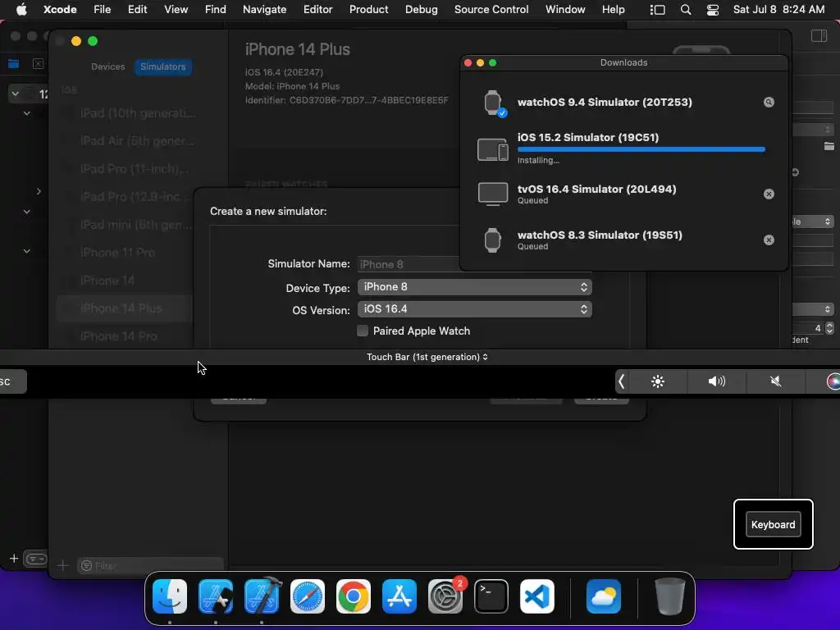Open the App Store from the Dock
Image resolution: width=840 pixels, height=630 pixels.
399,596
